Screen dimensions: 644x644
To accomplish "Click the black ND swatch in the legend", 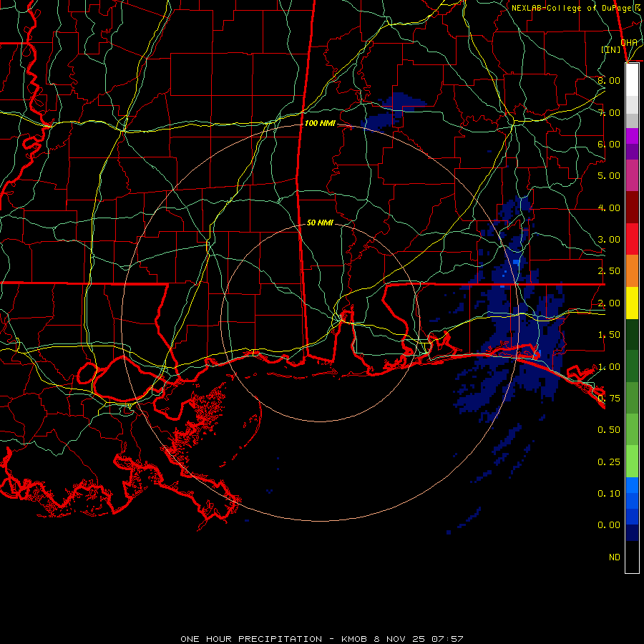I will point(632,557).
